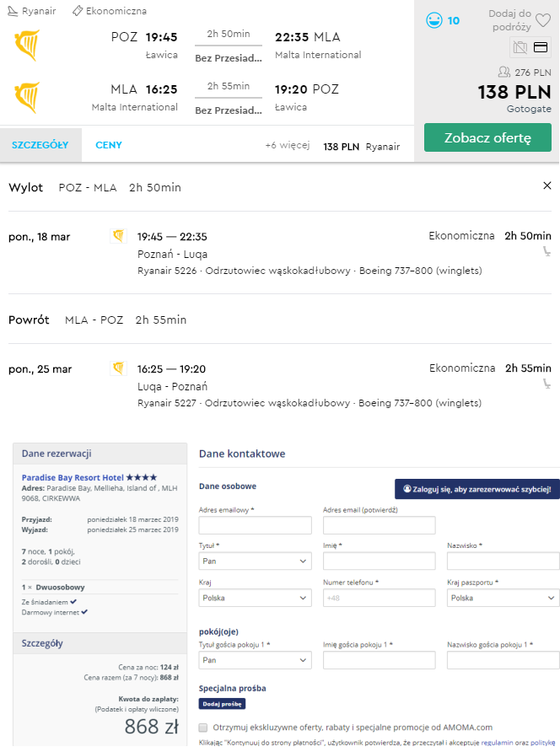Image resolution: width=560 pixels, height=752 pixels.
Task: Click the airplane icon next to Ryanair
Action: [x=13, y=11]
